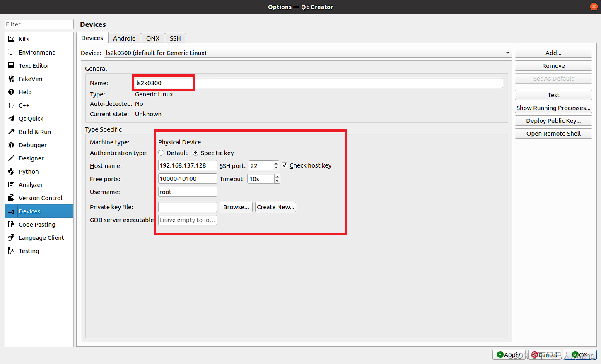
Task: Select the Code Pasting clipboard icon
Action: 11,224
